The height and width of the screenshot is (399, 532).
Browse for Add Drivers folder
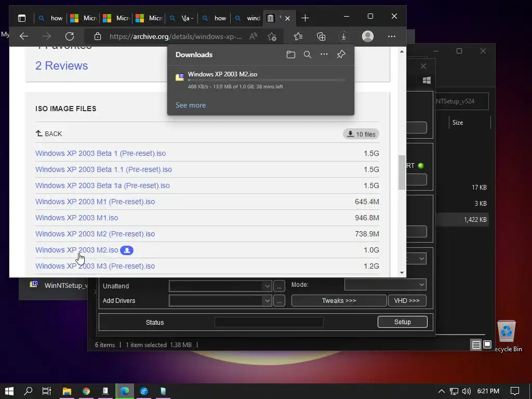279,301
